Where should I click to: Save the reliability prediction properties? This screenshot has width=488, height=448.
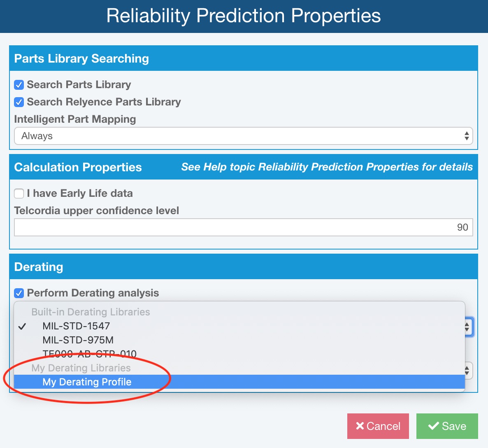tap(447, 426)
